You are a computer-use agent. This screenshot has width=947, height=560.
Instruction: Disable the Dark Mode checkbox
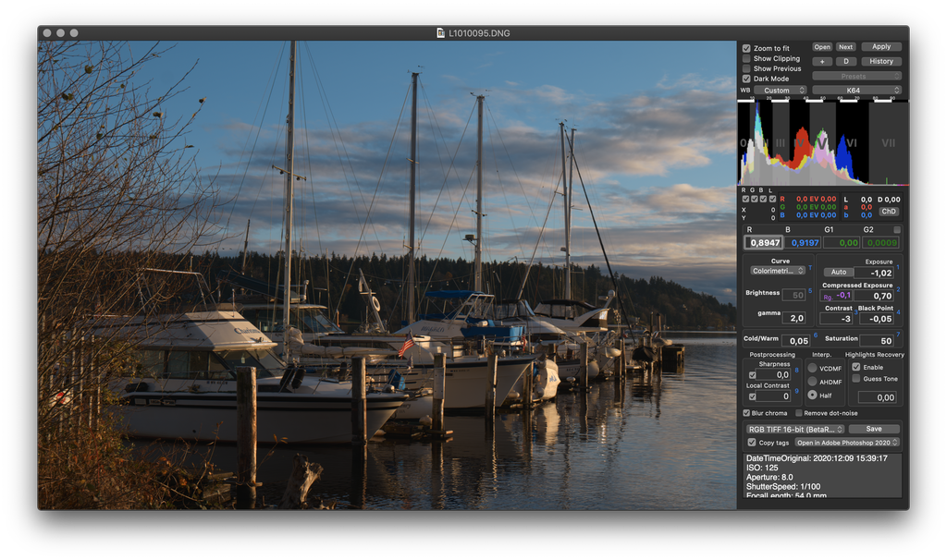tap(746, 79)
